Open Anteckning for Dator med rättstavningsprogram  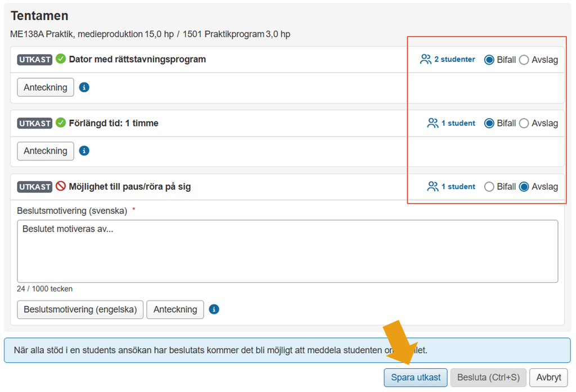click(x=46, y=87)
